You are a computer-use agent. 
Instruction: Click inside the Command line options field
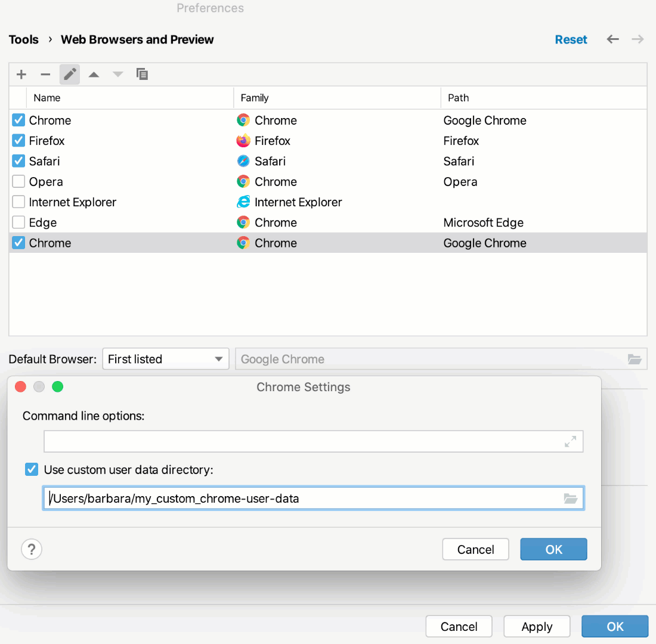298,441
